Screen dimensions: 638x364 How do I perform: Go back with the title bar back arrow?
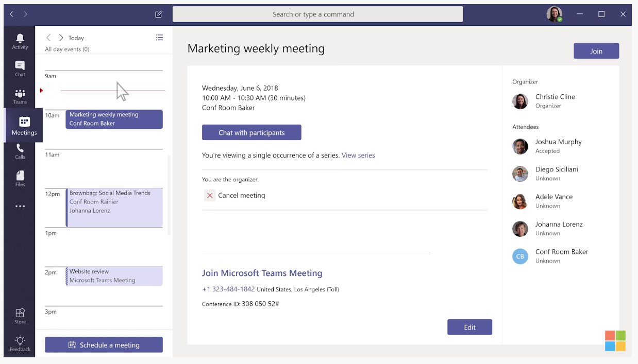[12, 14]
